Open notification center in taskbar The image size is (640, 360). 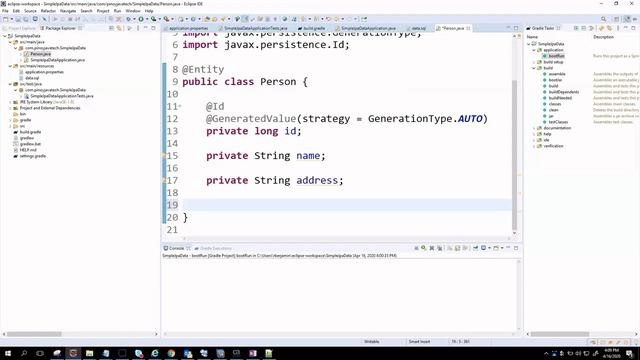629,353
